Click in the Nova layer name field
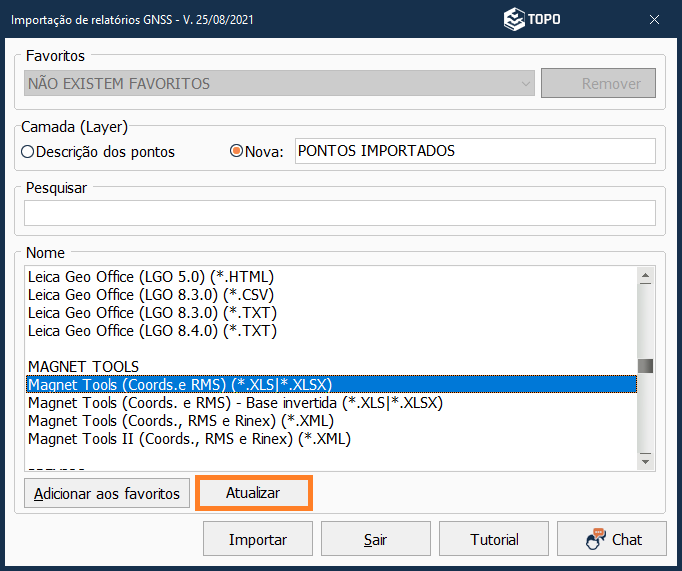682x571 pixels. (474, 151)
